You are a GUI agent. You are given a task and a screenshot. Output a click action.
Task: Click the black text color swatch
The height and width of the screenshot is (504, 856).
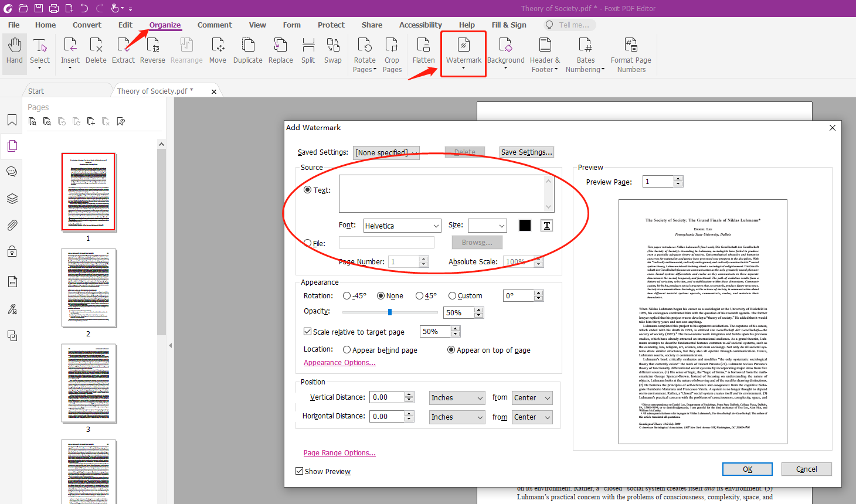(525, 226)
